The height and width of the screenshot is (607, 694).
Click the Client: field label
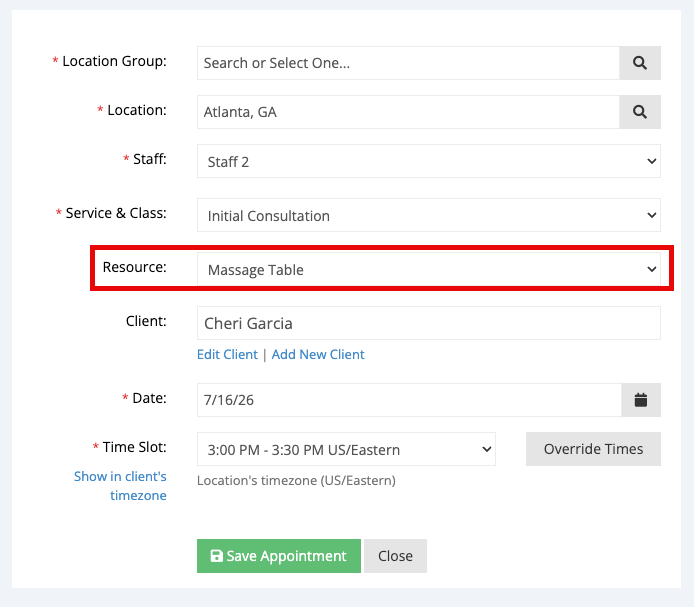(x=146, y=321)
